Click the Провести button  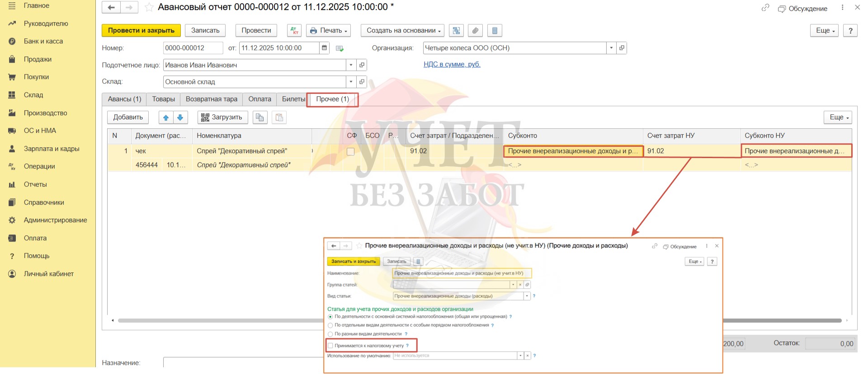pos(256,30)
